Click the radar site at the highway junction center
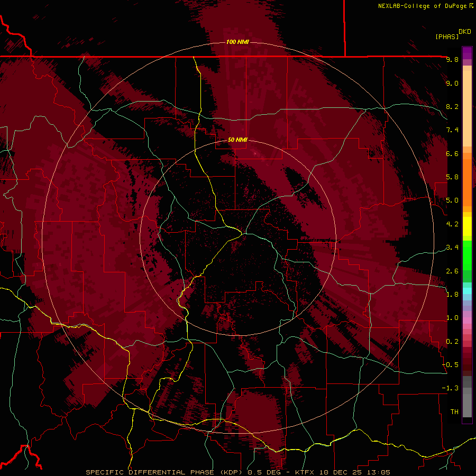The width and height of the screenshot is (476, 476). (242, 234)
